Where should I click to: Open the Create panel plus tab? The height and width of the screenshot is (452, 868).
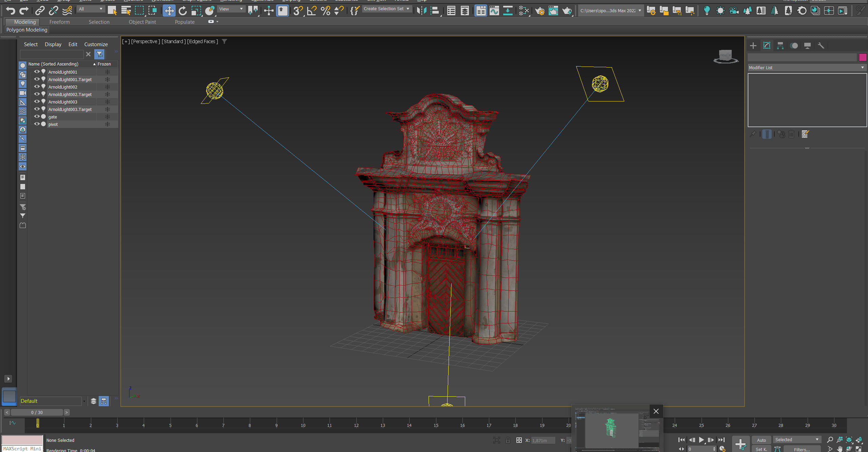point(753,45)
